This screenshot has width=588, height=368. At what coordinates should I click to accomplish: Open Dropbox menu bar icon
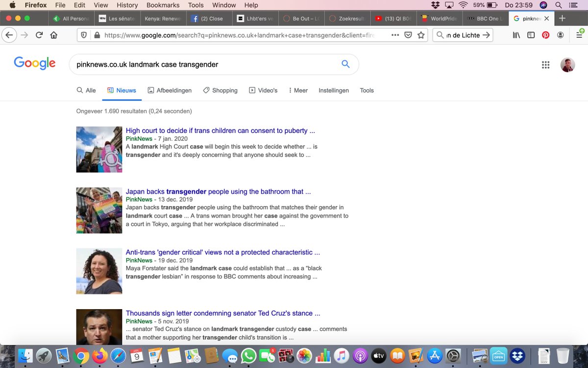(435, 5)
